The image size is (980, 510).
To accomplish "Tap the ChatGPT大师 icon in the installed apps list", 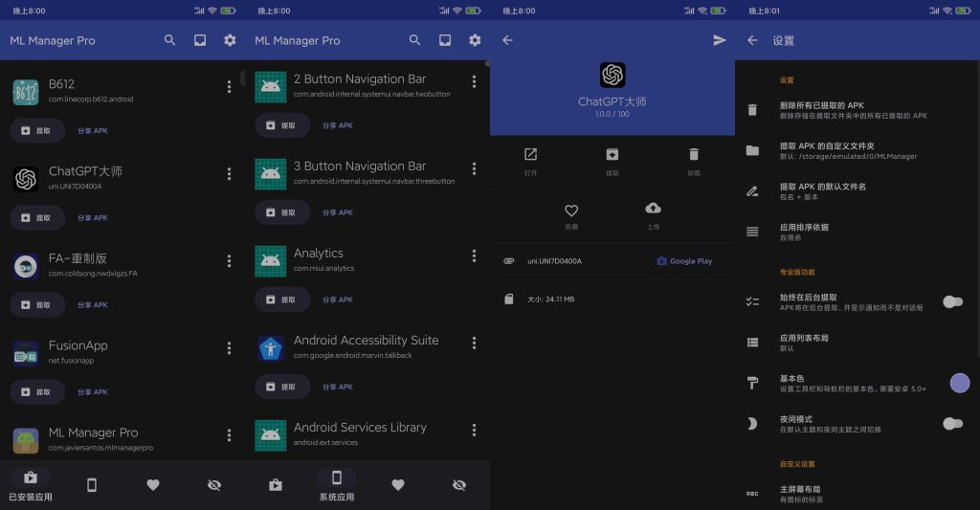I will tap(26, 179).
